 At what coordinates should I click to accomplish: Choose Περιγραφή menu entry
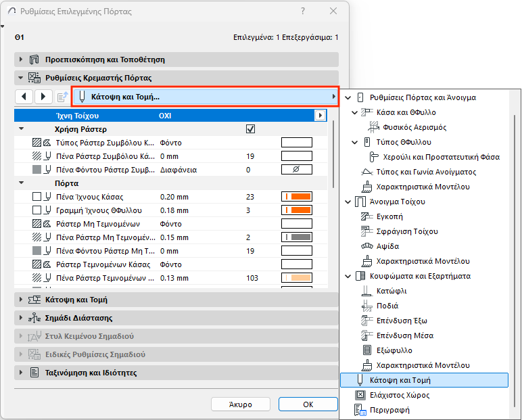pos(389,410)
